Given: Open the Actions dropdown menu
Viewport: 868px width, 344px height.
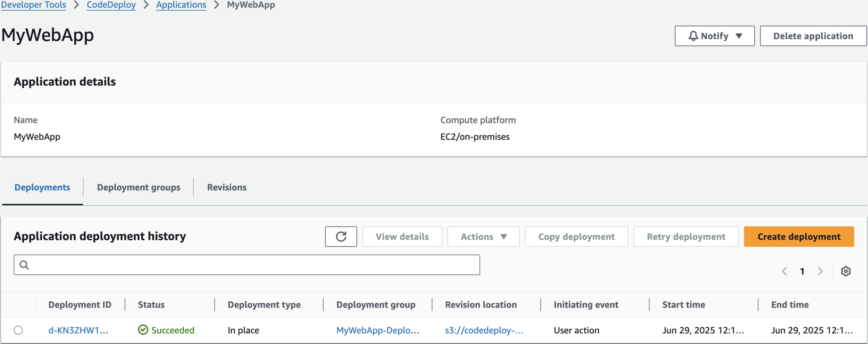Looking at the screenshot, I should click(x=483, y=237).
